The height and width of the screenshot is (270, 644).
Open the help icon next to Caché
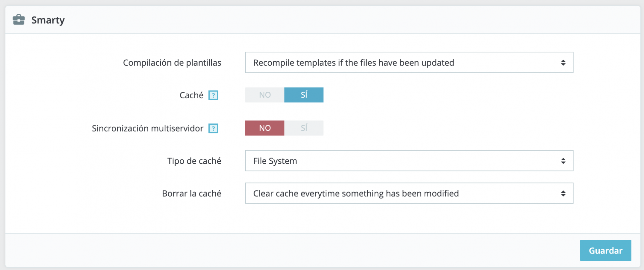click(213, 95)
